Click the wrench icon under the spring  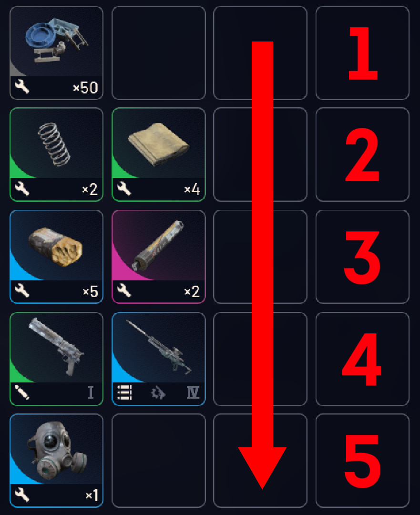click(x=22, y=188)
